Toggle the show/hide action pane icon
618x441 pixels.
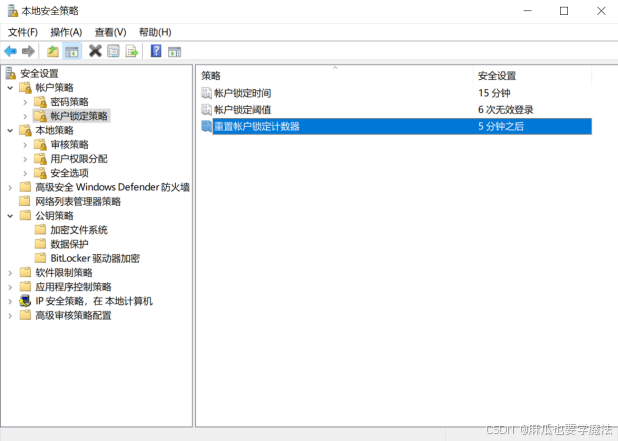pyautogui.click(x=174, y=52)
